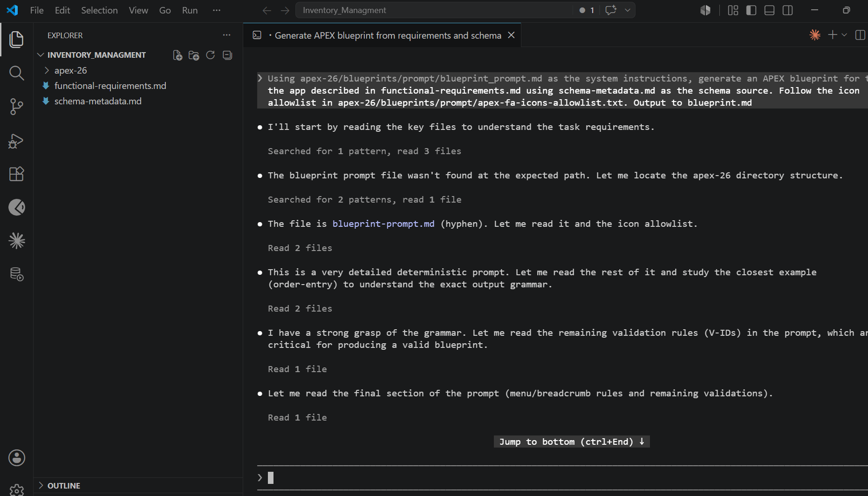Click New File icon in explorer header

tap(178, 55)
